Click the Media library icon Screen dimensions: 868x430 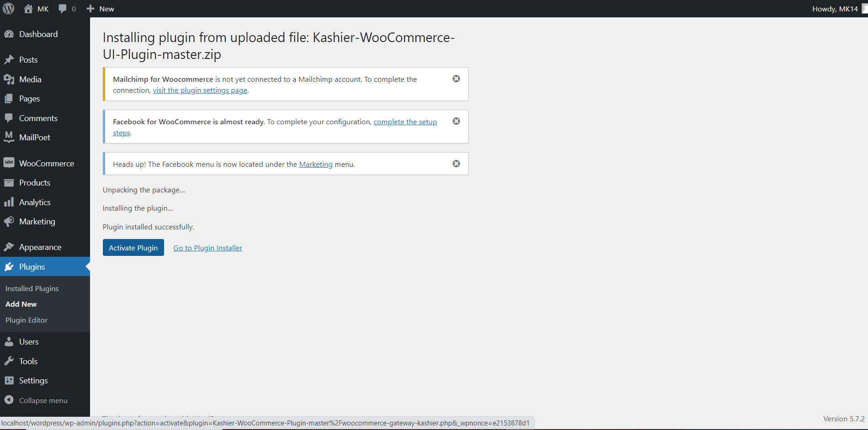coord(9,80)
